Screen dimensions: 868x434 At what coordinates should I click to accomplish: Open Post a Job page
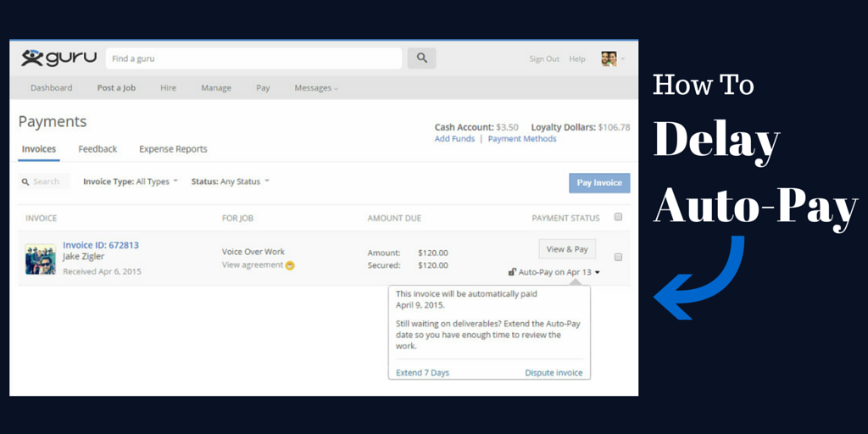tap(116, 88)
